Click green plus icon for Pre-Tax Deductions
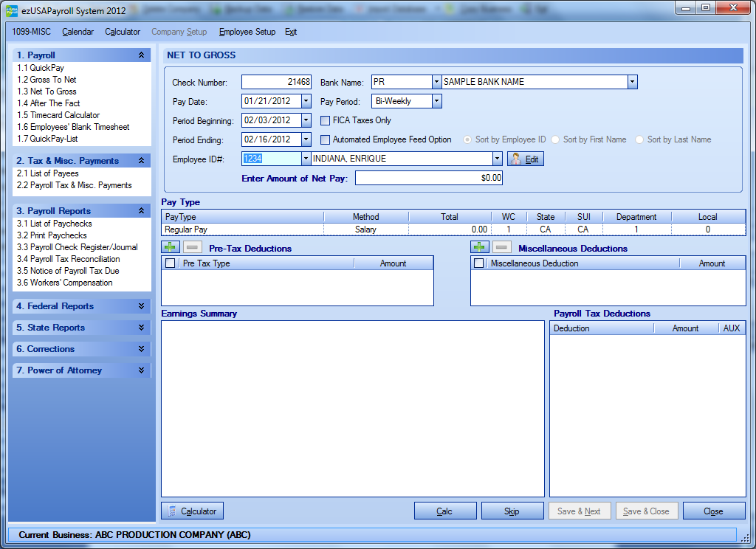 click(170, 248)
